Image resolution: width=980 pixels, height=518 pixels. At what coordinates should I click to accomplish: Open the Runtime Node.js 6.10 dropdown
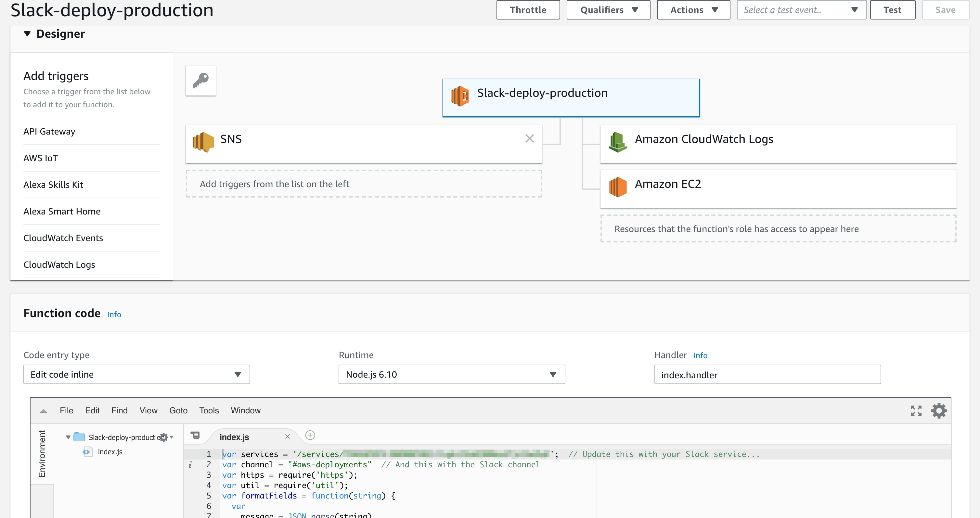click(x=452, y=374)
